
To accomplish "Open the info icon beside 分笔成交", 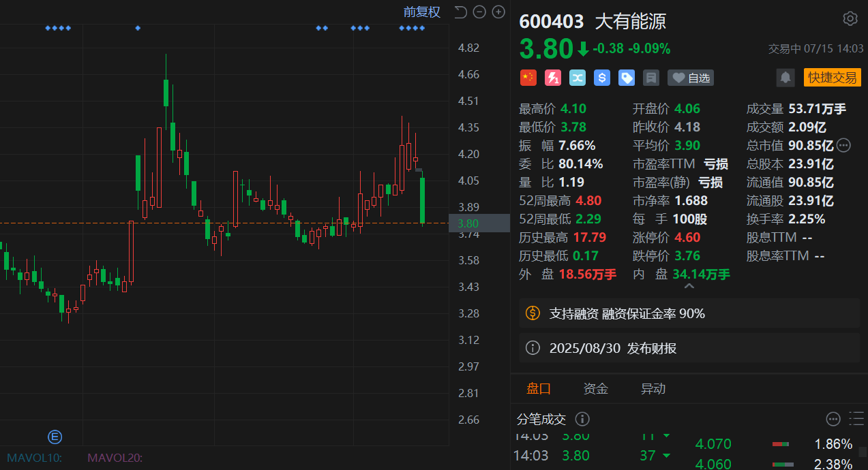I will click(582, 419).
